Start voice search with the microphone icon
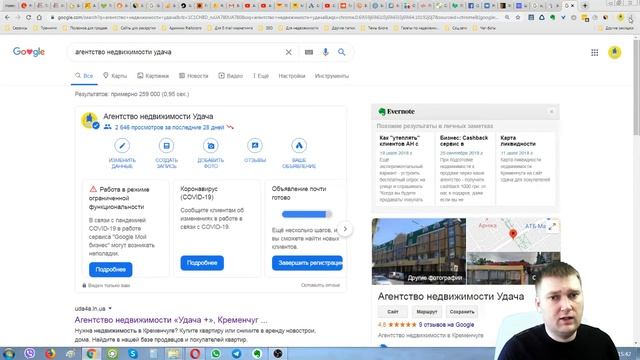Image resolution: width=640 pixels, height=360 pixels. [325, 52]
